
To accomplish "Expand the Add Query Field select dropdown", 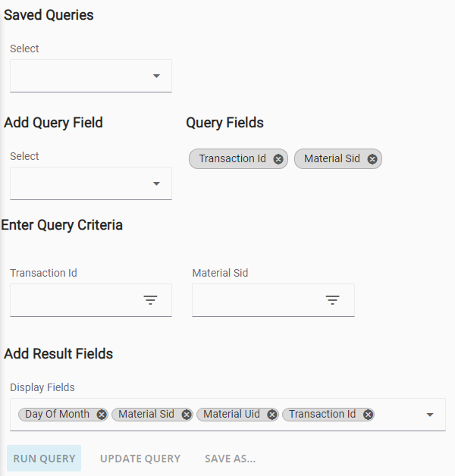I will 91,183.
